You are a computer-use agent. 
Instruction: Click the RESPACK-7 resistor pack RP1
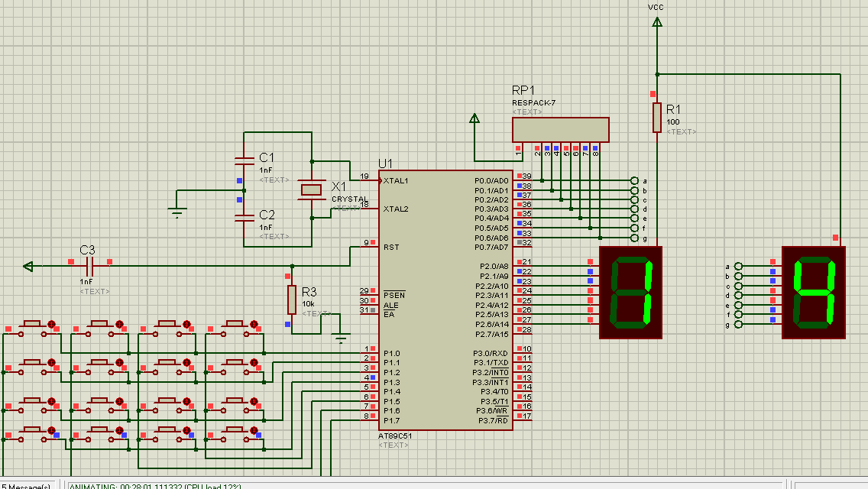pos(560,129)
